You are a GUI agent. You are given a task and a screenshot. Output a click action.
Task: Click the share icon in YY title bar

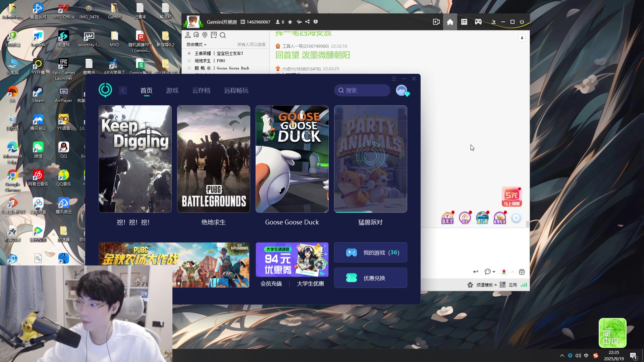pos(307,22)
